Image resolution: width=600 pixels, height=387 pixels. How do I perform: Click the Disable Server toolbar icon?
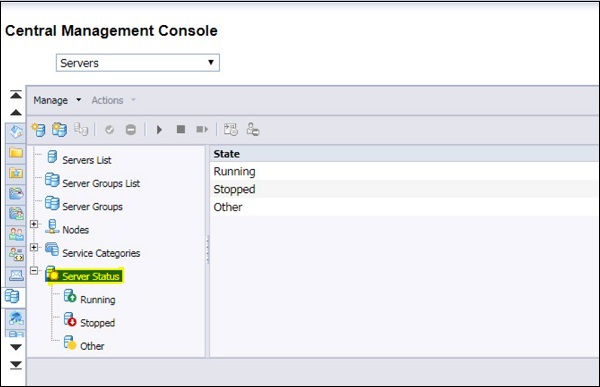click(130, 130)
